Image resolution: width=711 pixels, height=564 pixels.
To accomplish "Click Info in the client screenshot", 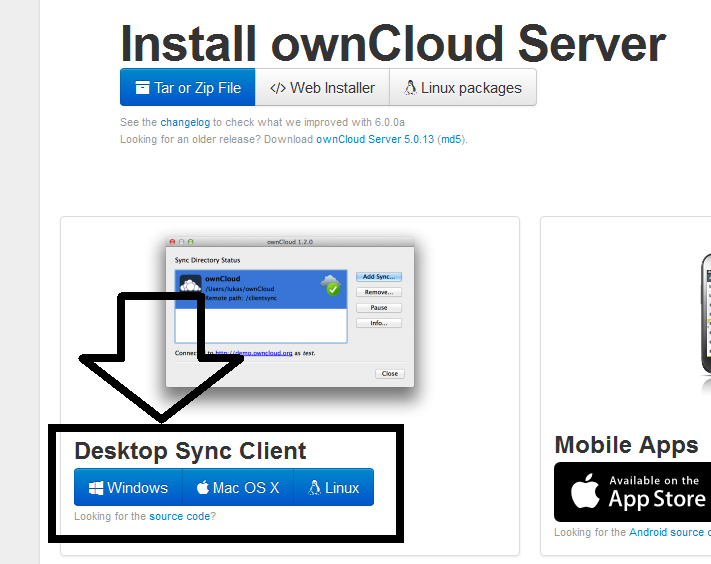I will click(x=379, y=323).
